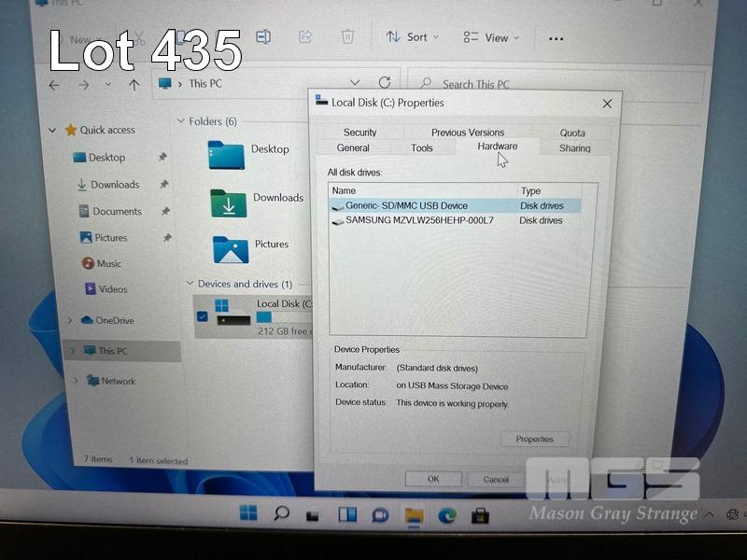Screen dimensions: 747x560
Task: Open Microsoft Edge from the taskbar
Action: [447, 515]
